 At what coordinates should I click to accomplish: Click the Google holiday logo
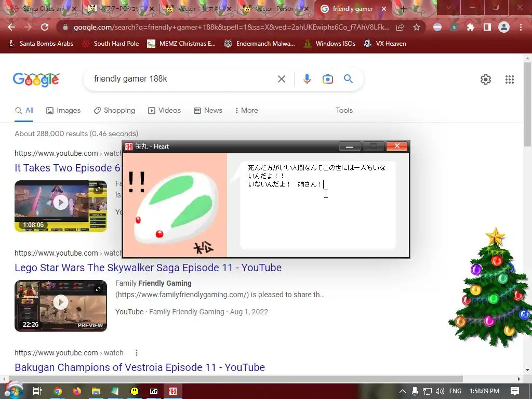[36, 79]
